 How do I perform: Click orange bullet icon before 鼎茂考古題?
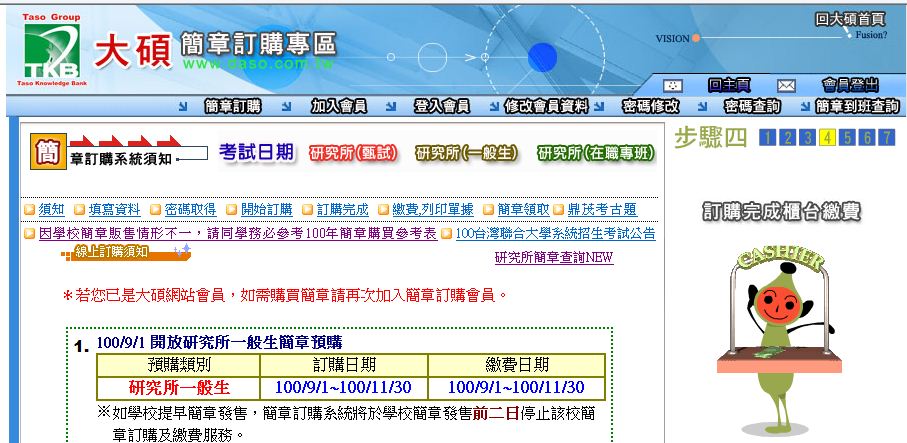click(558, 210)
